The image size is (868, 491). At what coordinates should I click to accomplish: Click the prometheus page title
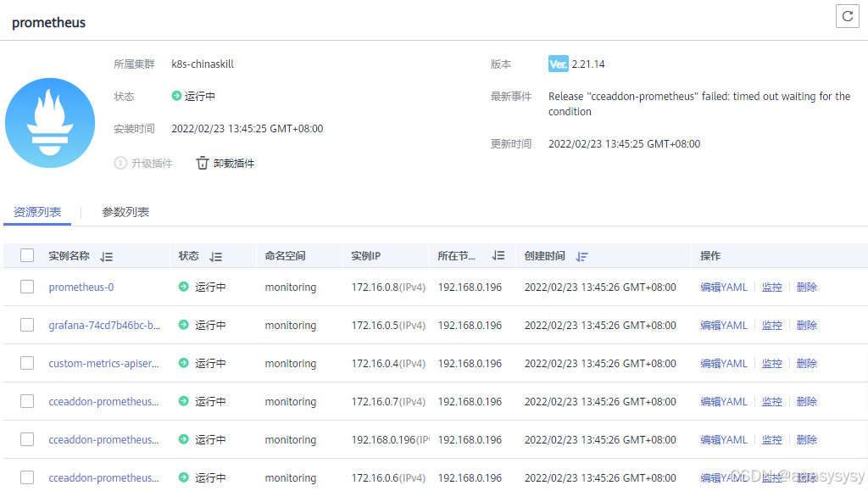(48, 23)
